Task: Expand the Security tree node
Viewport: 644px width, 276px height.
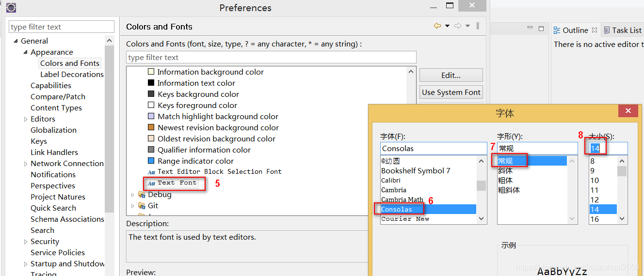Action: point(26,242)
